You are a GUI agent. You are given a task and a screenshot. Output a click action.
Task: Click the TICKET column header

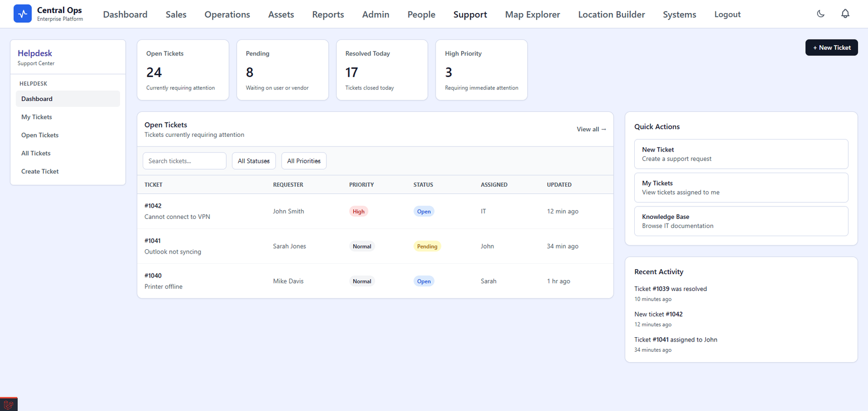point(154,185)
